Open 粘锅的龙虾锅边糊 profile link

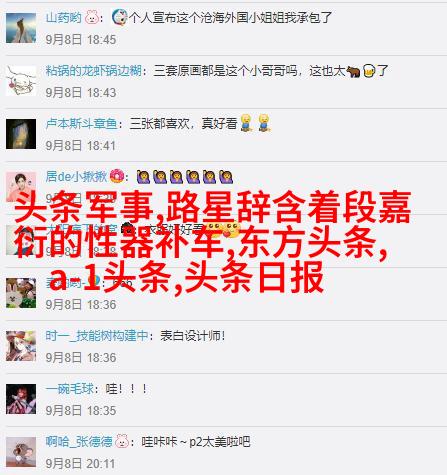point(94,71)
